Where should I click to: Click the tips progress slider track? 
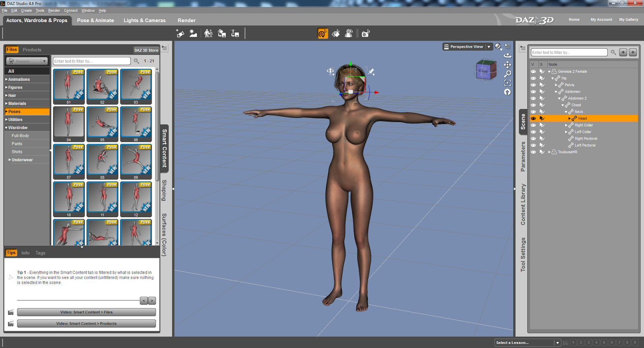coord(78,301)
